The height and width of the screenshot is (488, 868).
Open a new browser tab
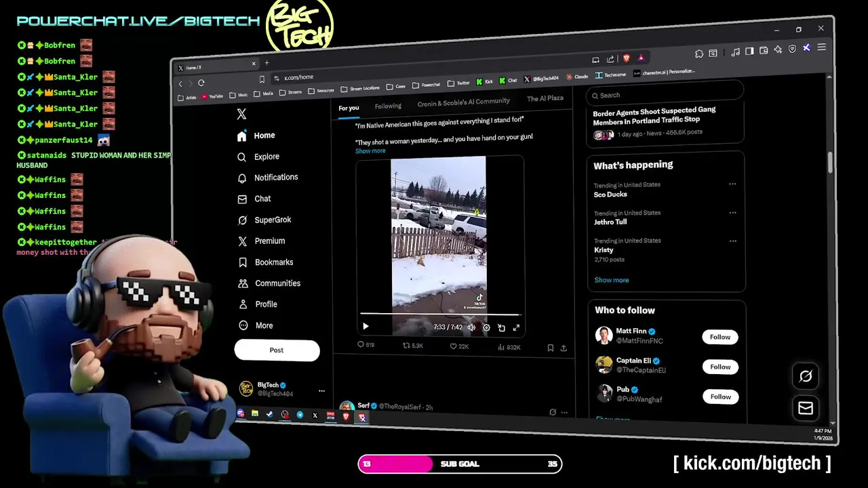pos(267,62)
